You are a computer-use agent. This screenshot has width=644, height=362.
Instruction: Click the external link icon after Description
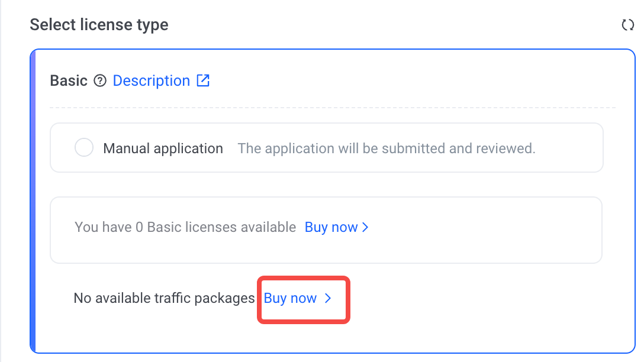203,80
